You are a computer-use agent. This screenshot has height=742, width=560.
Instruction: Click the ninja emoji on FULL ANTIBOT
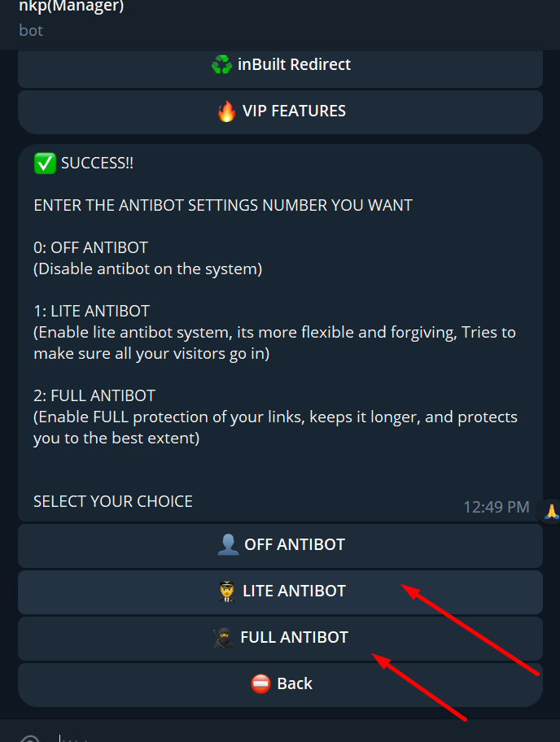point(224,637)
